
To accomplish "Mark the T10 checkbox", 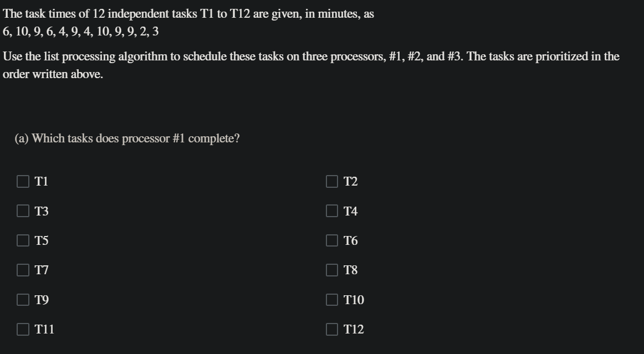I will (331, 299).
